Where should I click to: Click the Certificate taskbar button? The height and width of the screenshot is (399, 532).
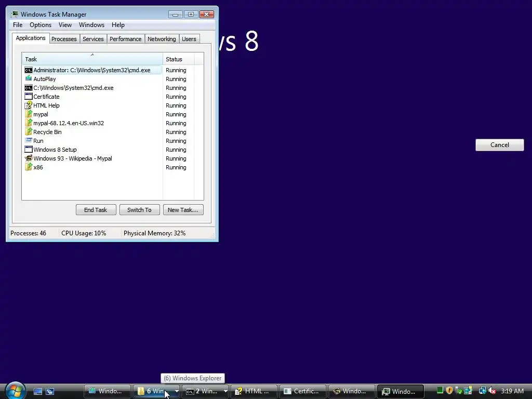(303, 391)
